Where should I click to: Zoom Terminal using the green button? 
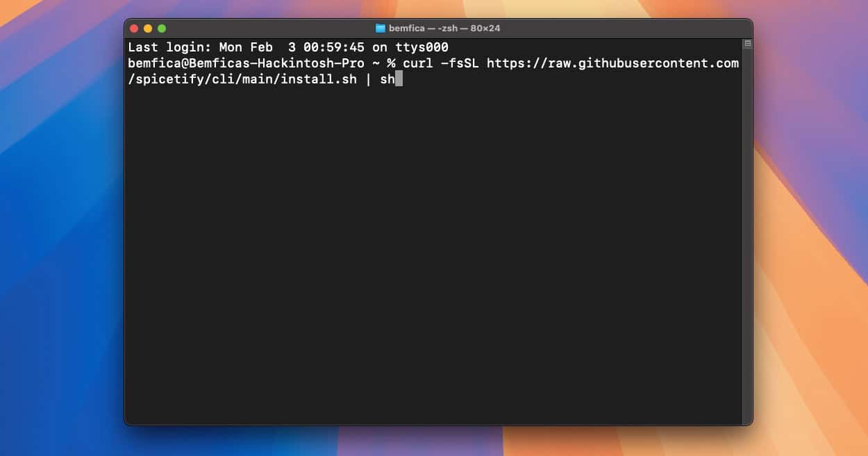point(162,28)
